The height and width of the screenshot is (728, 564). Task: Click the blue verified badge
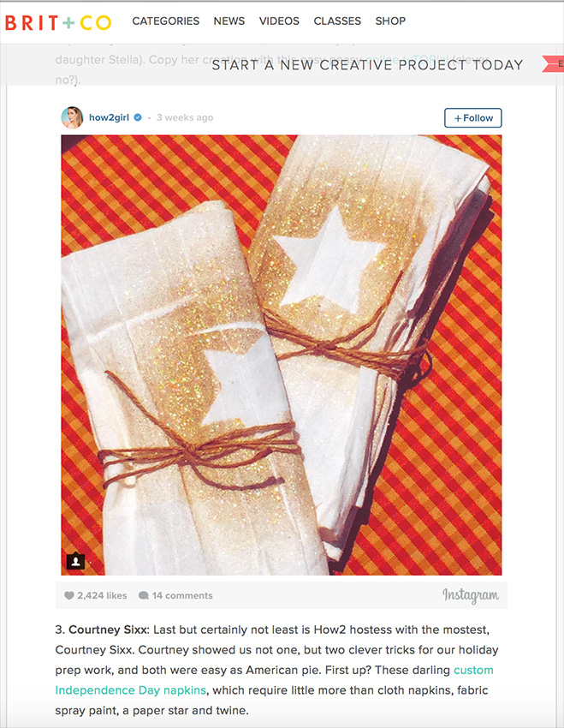coord(138,117)
